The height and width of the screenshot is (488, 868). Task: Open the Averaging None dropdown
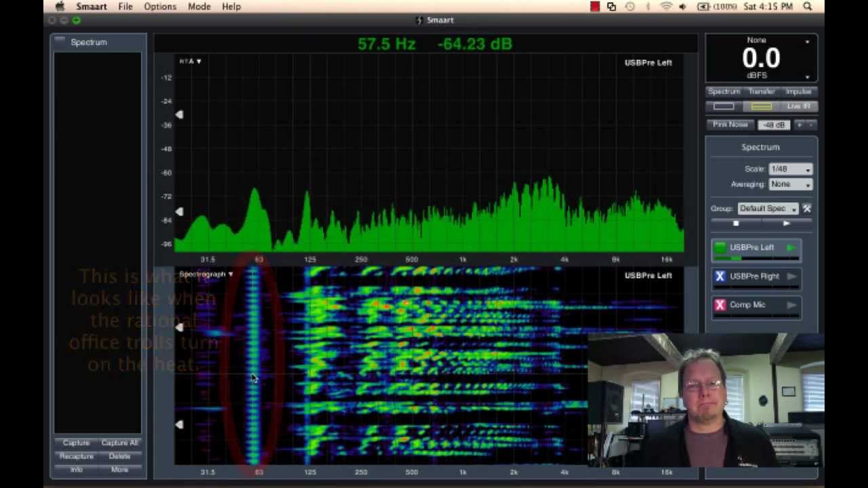790,184
